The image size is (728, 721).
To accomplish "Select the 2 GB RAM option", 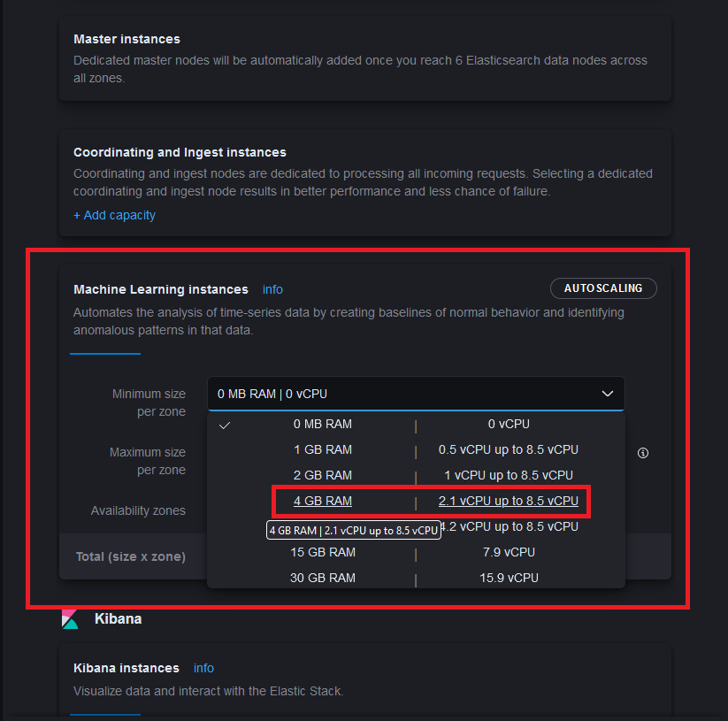I will pos(323,475).
